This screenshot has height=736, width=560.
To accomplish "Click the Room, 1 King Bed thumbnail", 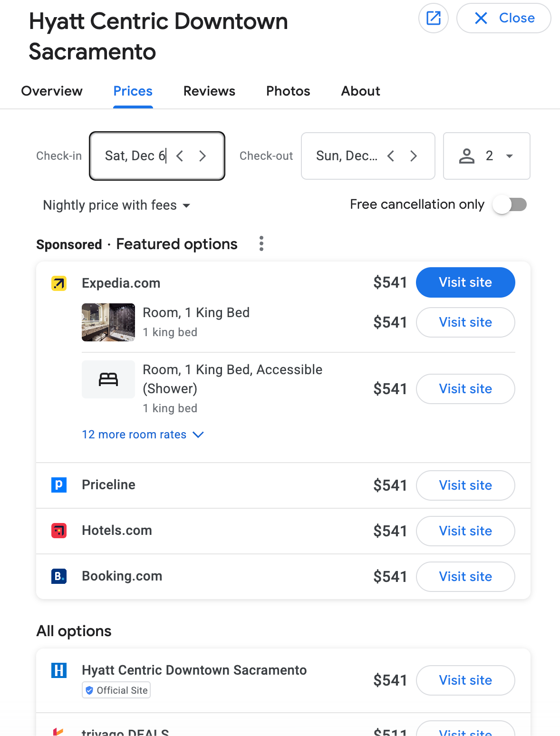I will [x=108, y=322].
